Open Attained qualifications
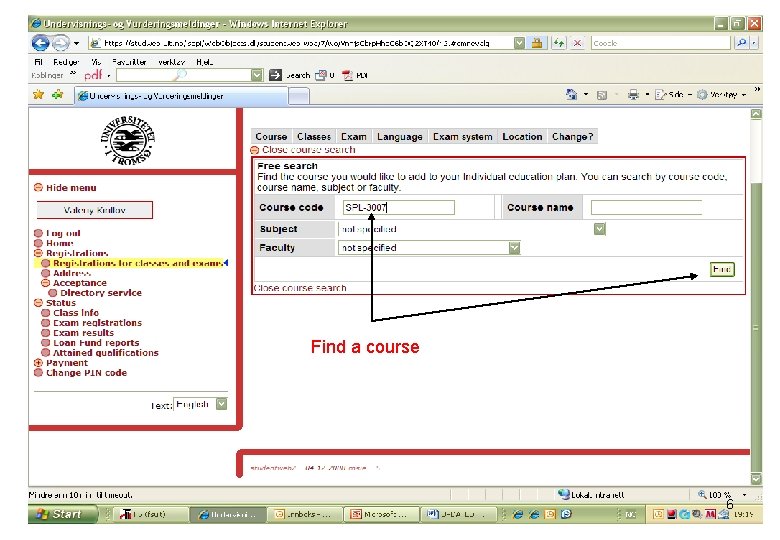The image size is (780, 540). (105, 353)
